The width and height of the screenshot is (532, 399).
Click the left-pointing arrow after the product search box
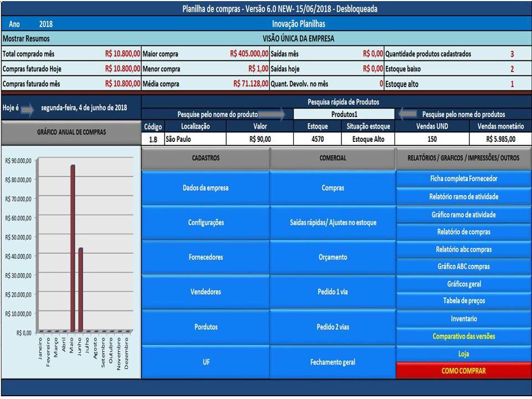[x=408, y=114]
